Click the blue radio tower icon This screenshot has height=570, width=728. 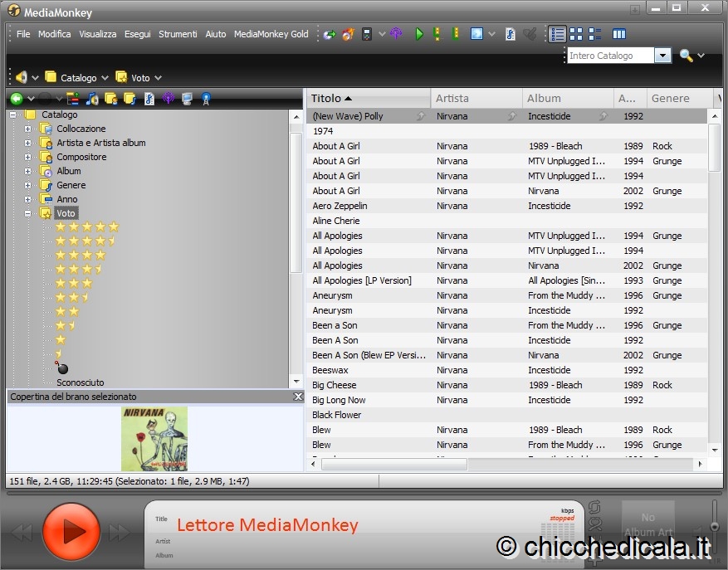coord(206,99)
